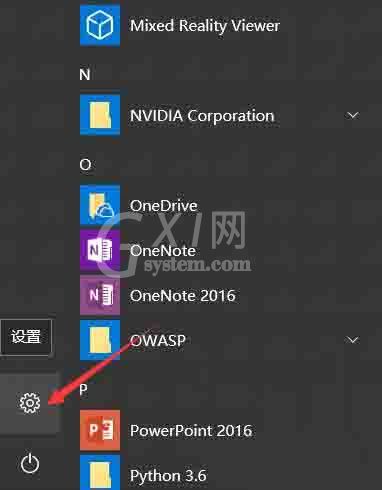This screenshot has width=382, height=490.
Task: Choose the PowerPoint 2016 text entry
Action: click(x=191, y=431)
